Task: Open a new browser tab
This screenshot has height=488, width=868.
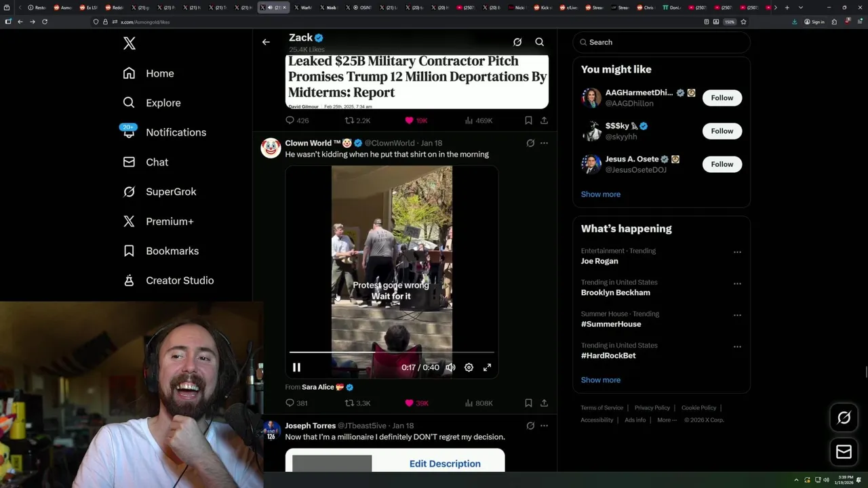Action: click(x=787, y=7)
